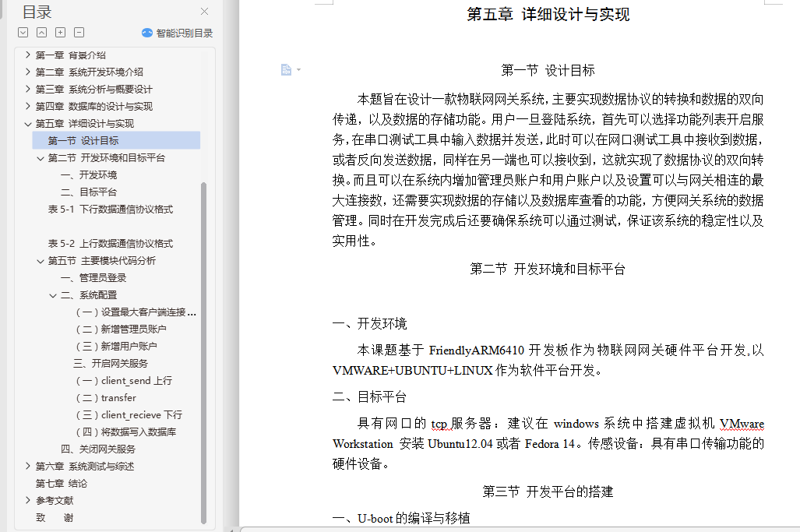Image resolution: width=800 pixels, height=532 pixels.
Task: Jump to 二、系统配置 in outline
Action: (x=89, y=295)
